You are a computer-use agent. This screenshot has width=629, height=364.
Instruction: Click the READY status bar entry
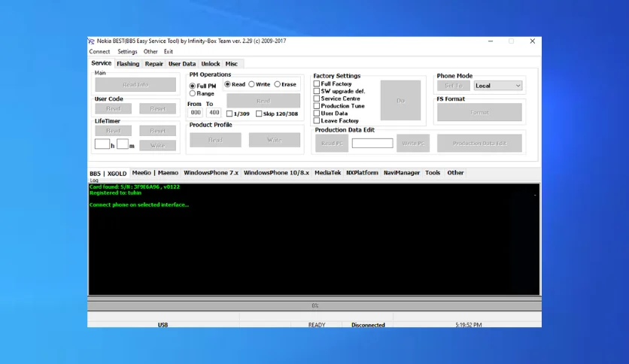coord(317,325)
